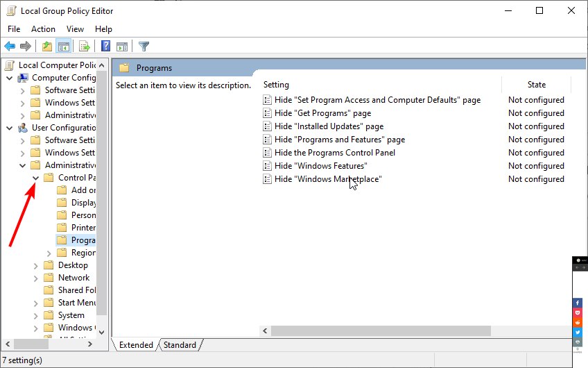Click folder icon of Shared Folders node

coord(49,290)
